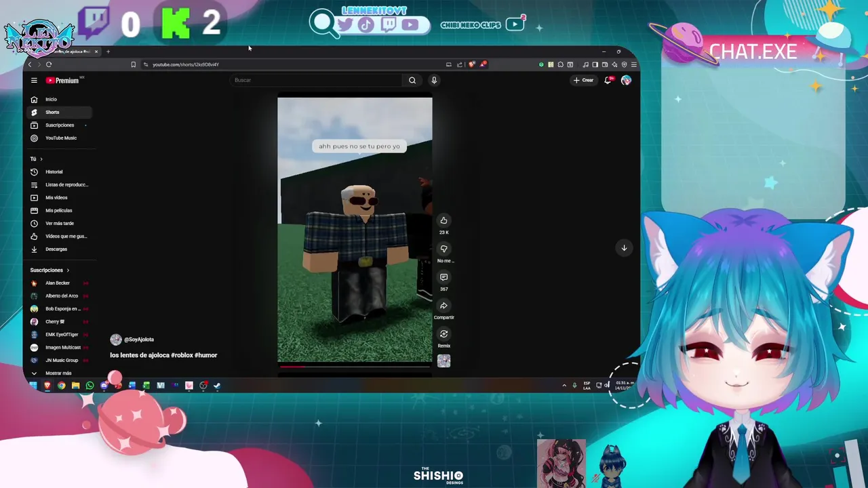This screenshot has width=868, height=488.
Task: Click the music note extension icon
Action: pyautogui.click(x=585, y=64)
